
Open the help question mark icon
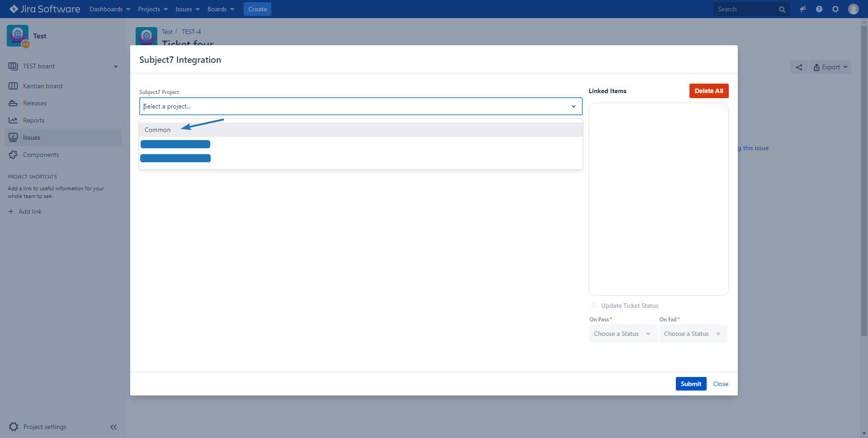[819, 9]
